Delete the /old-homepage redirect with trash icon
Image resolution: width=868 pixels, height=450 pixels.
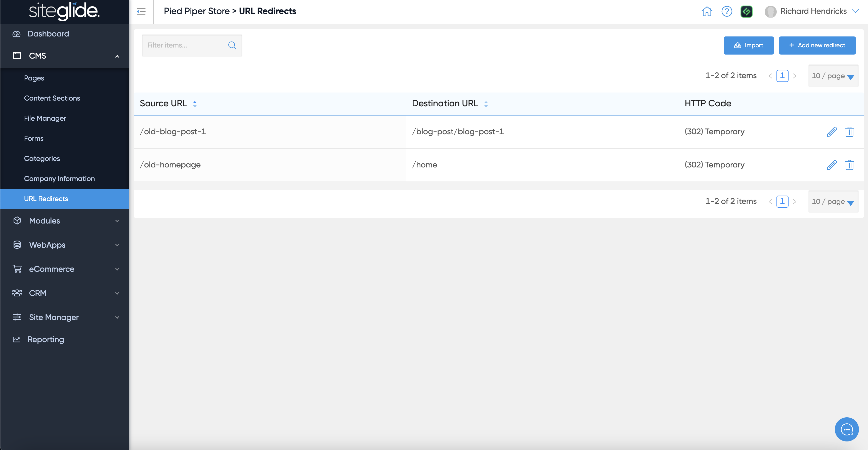pos(849,165)
